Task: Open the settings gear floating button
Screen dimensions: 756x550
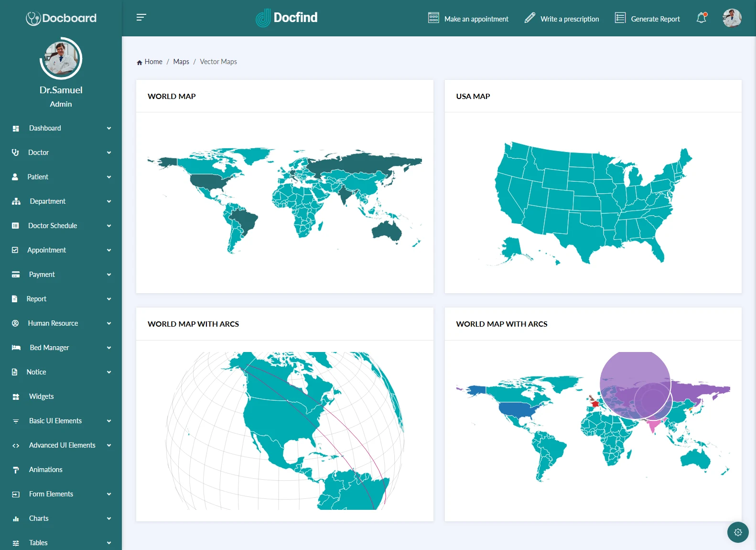Action: pos(738,532)
